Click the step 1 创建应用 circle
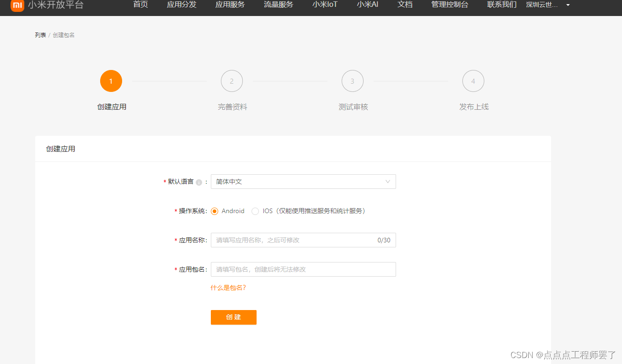This screenshot has width=622, height=364. click(x=111, y=81)
